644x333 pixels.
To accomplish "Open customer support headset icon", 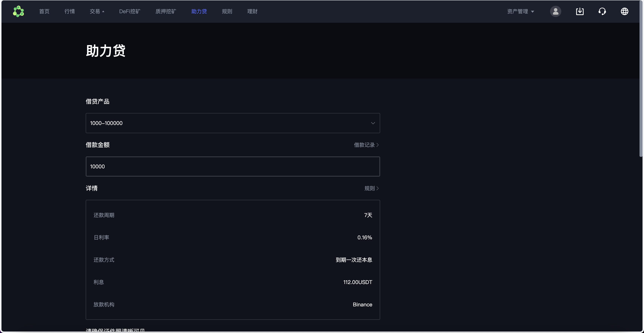I will coord(602,11).
